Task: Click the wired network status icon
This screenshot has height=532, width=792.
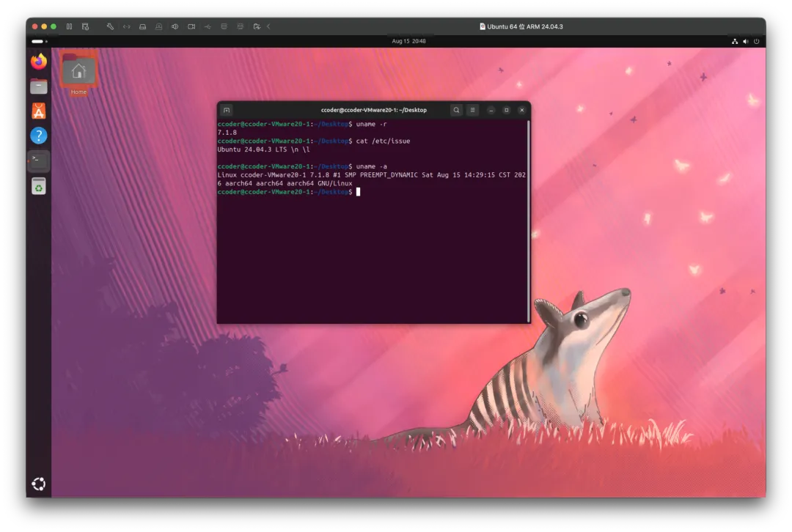Action: 735,41
